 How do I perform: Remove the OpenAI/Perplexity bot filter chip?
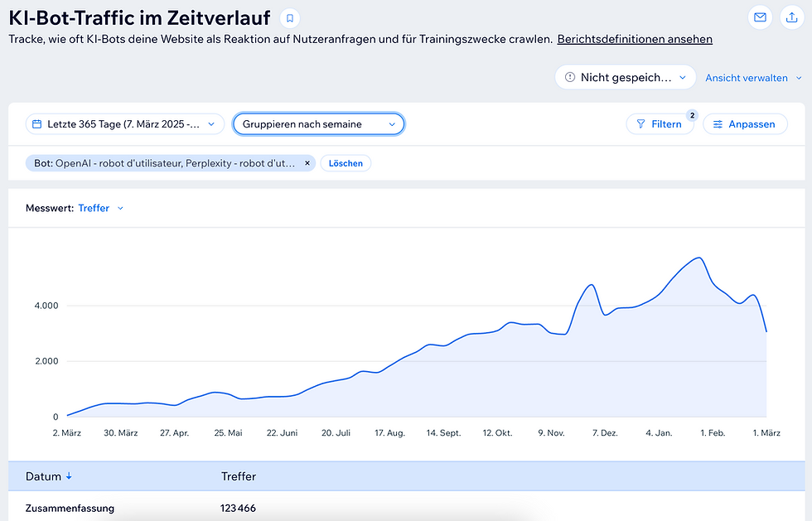coord(307,163)
